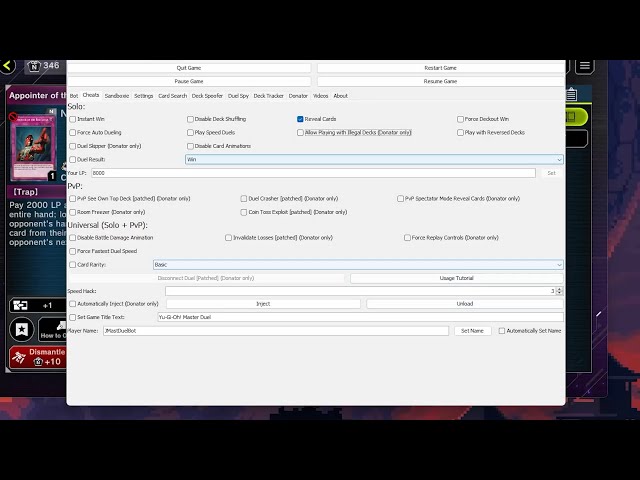
Task: Toggle Force Auto Dueling checkbox
Action: click(x=73, y=133)
